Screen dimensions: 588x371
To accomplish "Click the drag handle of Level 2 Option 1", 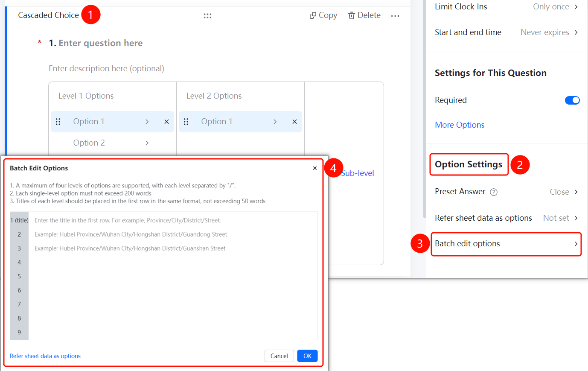I will point(186,122).
